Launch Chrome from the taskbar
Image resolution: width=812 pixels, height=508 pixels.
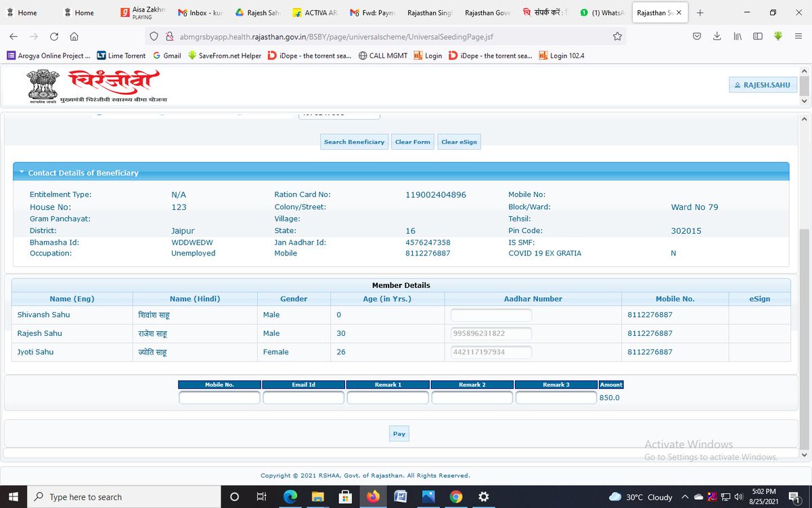point(455,496)
